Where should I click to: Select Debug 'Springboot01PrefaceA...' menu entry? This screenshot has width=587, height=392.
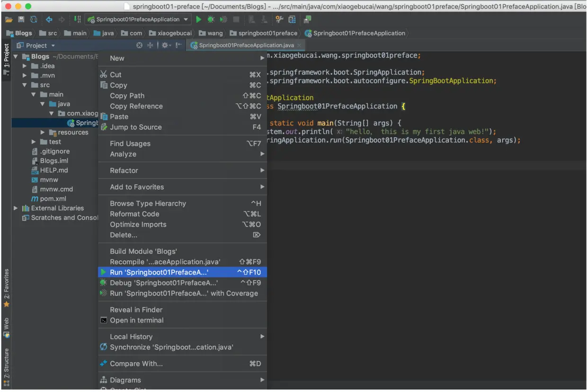(x=182, y=283)
